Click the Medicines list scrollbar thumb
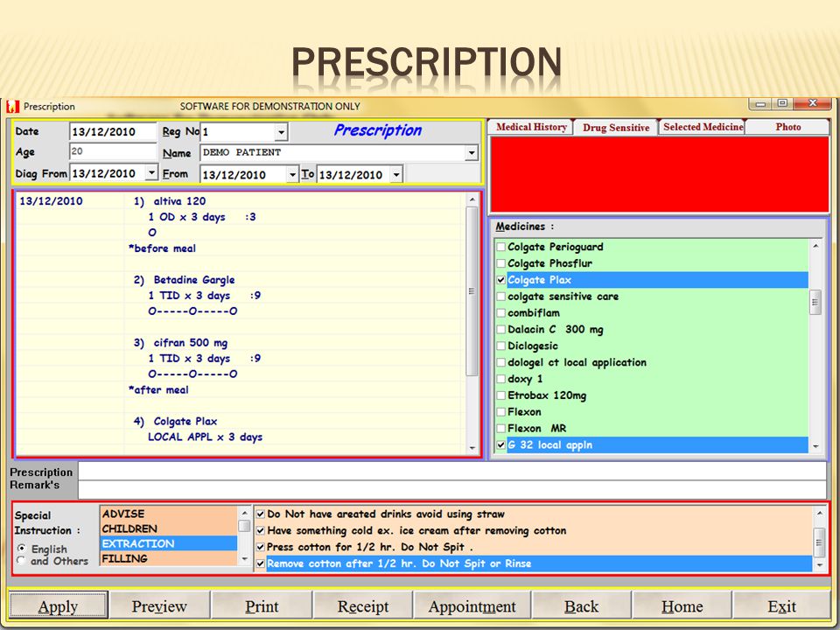The width and height of the screenshot is (840, 630). click(x=815, y=303)
